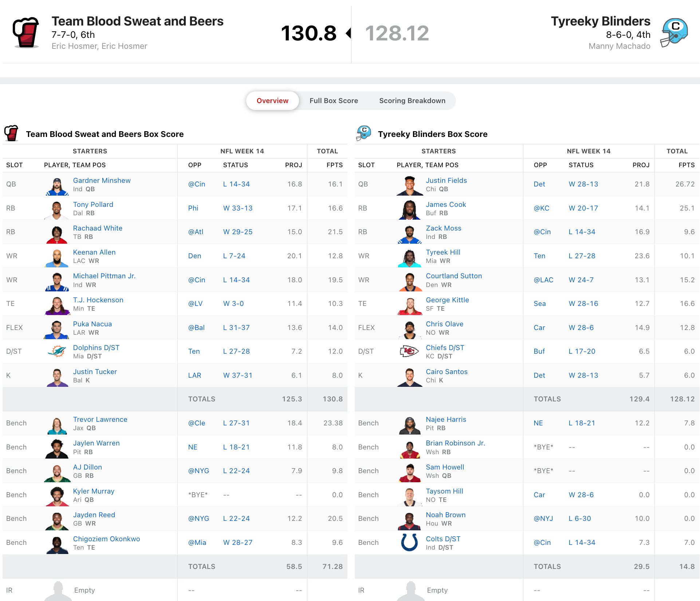Click the Dolphins D/ST team logo
This screenshot has height=601, width=700.
click(x=57, y=351)
